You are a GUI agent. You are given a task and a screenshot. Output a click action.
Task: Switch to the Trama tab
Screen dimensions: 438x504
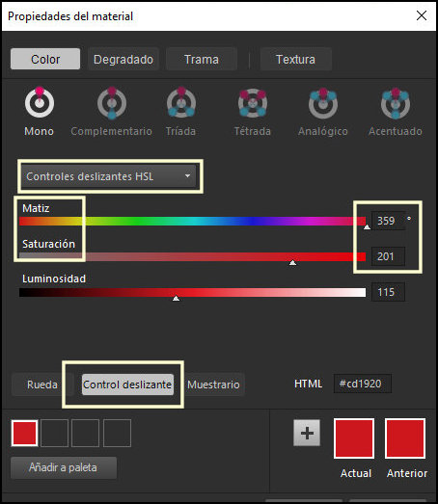tap(202, 59)
